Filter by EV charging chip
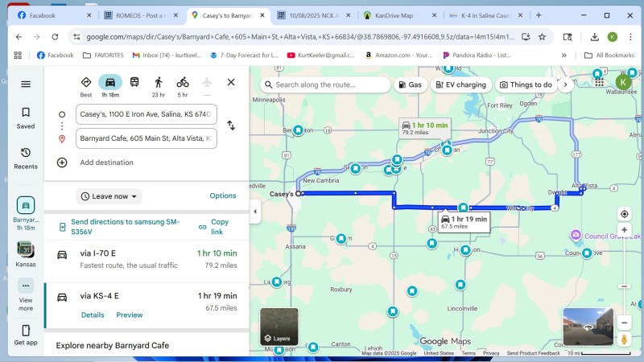Screen dimensions: 644x362 coord(460,85)
